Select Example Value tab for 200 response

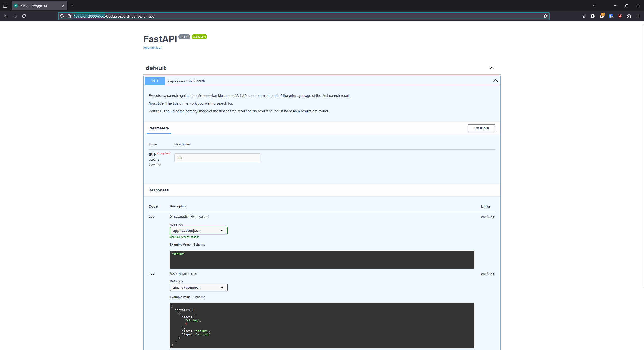coord(180,244)
